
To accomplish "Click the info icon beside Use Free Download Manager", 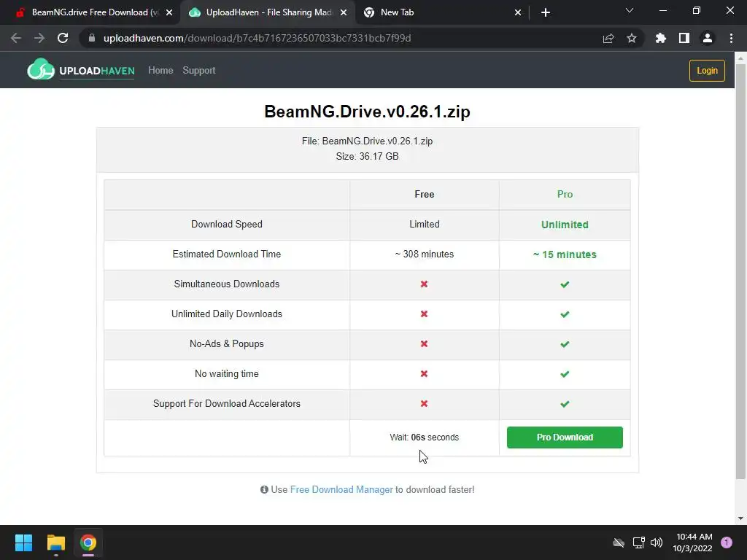I will [264, 489].
